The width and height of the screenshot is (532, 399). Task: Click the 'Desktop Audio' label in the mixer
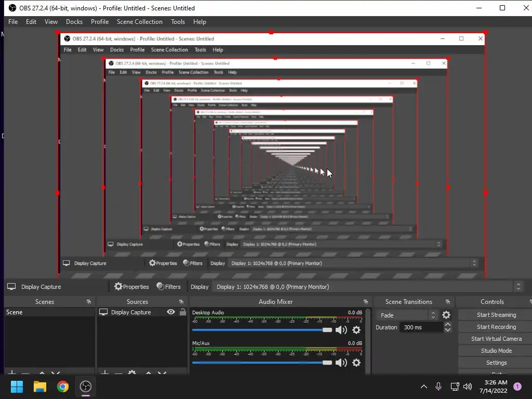[208, 312]
